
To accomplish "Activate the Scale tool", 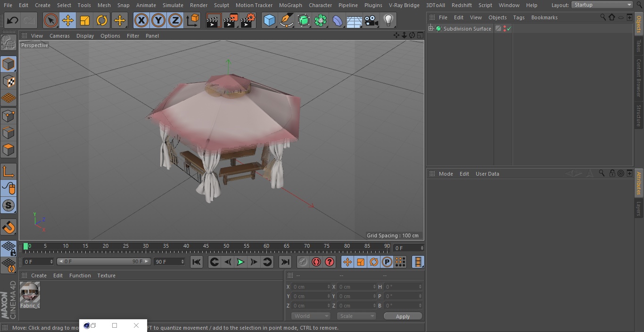I will [x=85, y=20].
